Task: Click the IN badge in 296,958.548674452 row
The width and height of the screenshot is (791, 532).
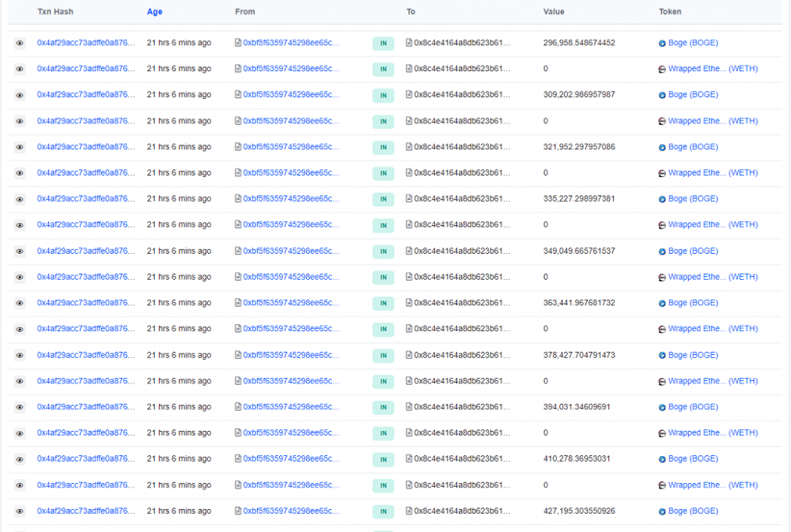Action: (384, 43)
